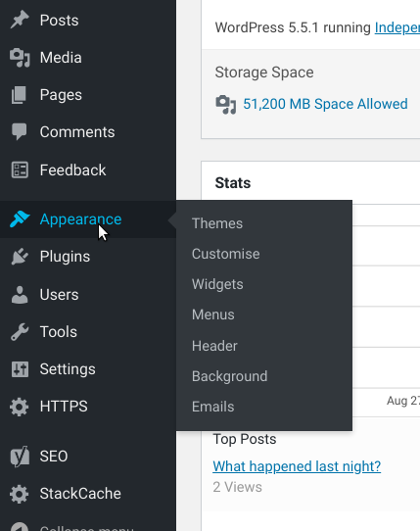The width and height of the screenshot is (420, 531).
Task: Open the Media library icon
Action: (x=20, y=58)
